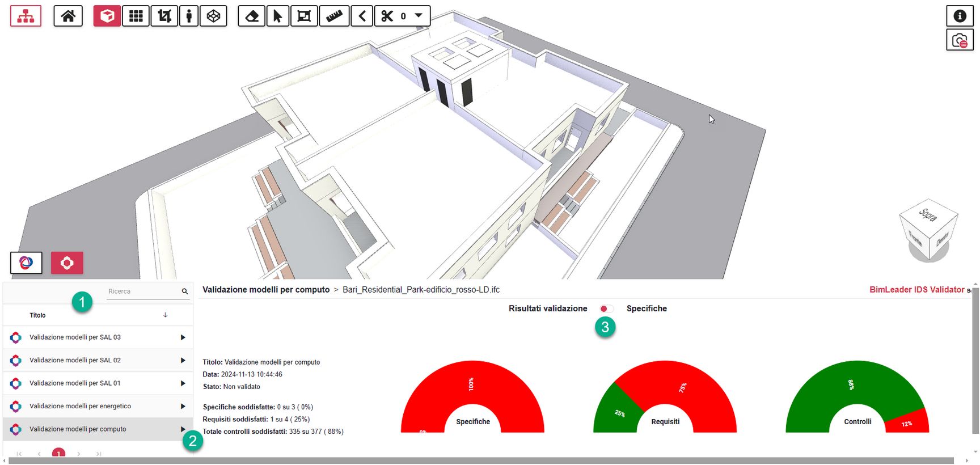
Task: Select the eraser tool
Action: coord(252,16)
